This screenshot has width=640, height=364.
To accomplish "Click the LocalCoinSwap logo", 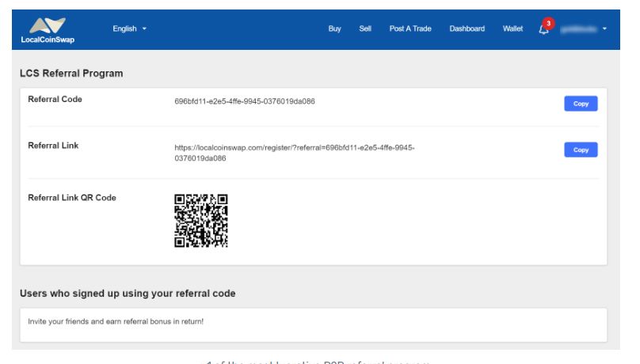I will pyautogui.click(x=48, y=30).
